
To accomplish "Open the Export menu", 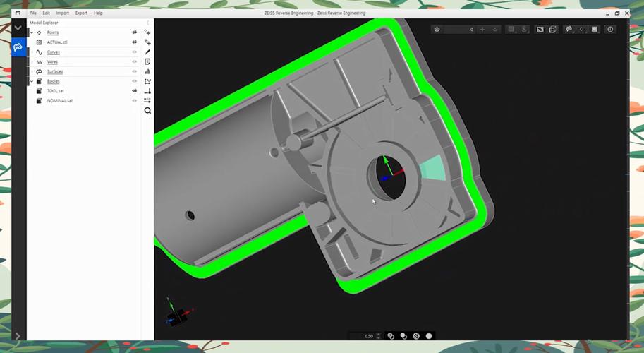I will [x=81, y=13].
